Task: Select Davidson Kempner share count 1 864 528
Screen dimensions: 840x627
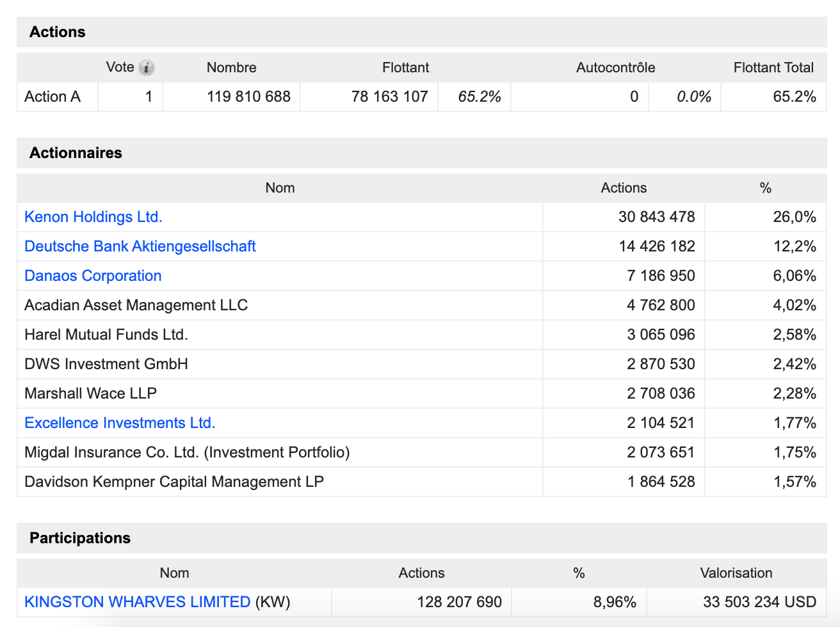Action: pos(661,482)
